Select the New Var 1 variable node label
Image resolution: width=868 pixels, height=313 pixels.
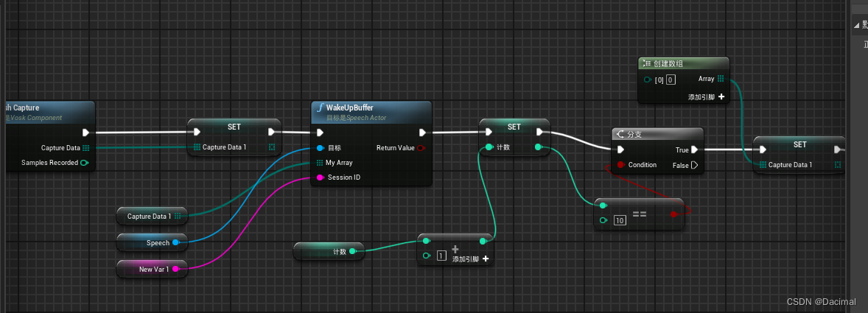tap(154, 270)
